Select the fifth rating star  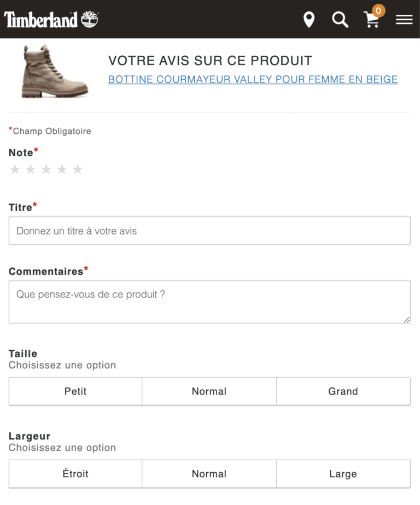pyautogui.click(x=78, y=169)
